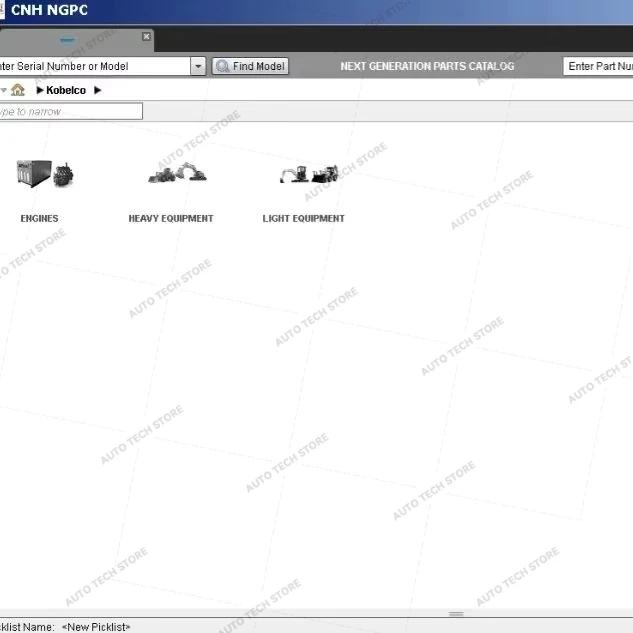
Task: Open the LIGHT EQUIPMENT category icon
Action: [x=309, y=174]
